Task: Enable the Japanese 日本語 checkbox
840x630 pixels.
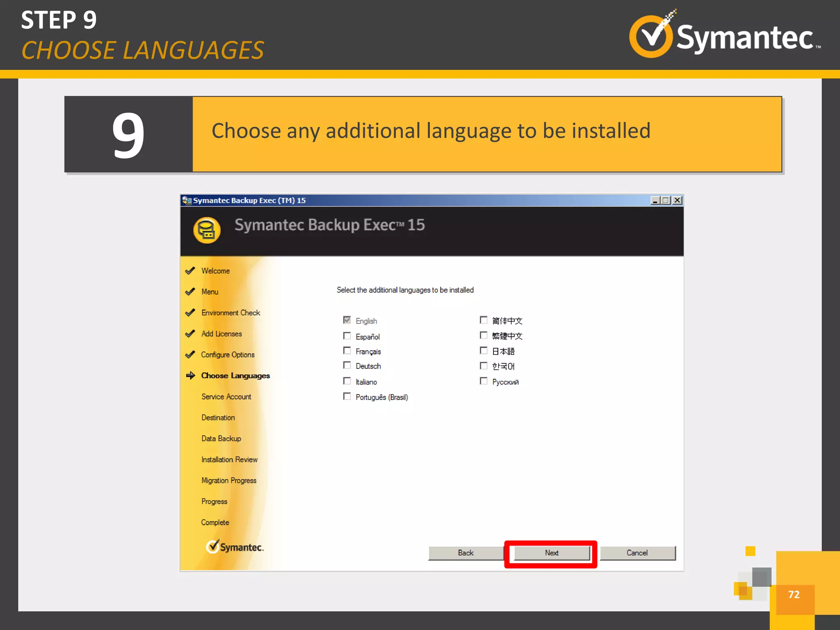Action: (x=484, y=351)
